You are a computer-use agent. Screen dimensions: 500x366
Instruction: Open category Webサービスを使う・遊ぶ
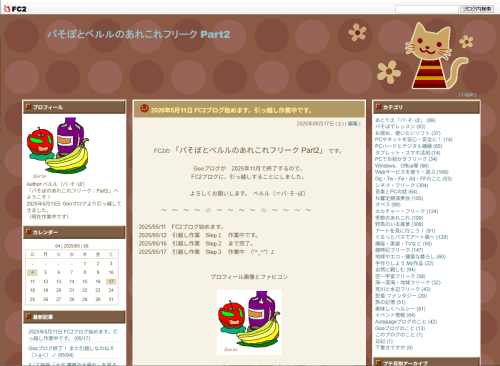(411, 172)
